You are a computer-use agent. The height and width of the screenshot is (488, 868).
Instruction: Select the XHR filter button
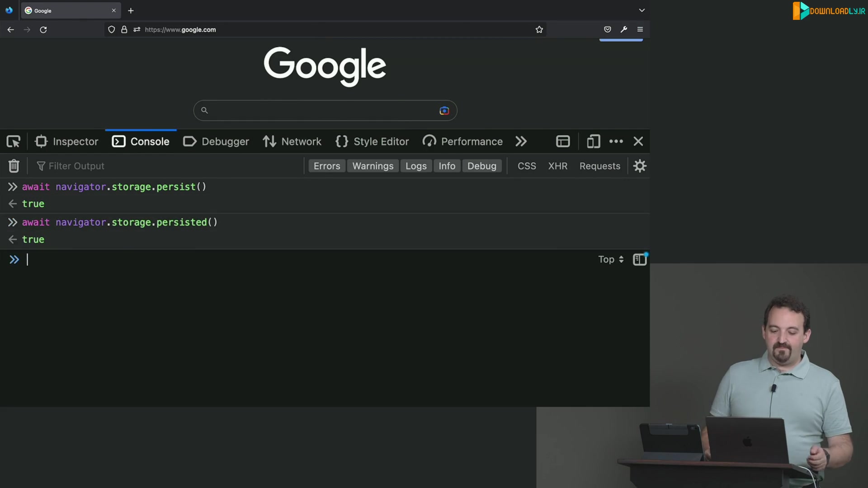click(557, 166)
